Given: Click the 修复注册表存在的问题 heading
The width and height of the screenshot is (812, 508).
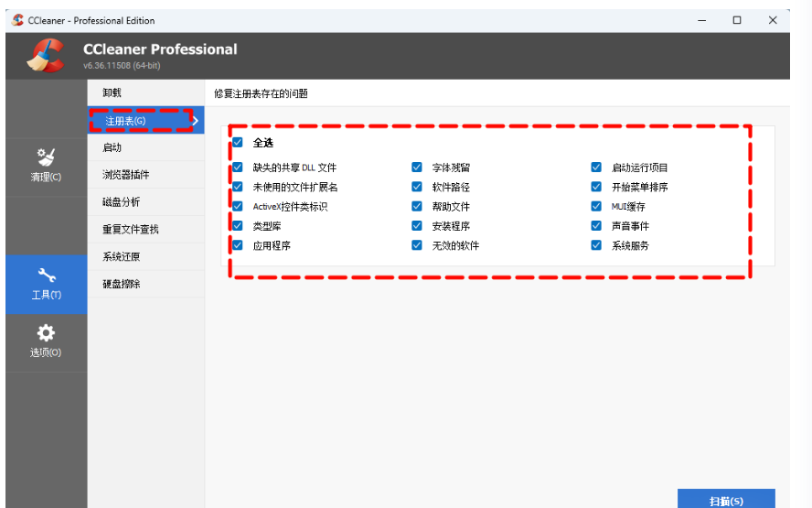Looking at the screenshot, I should (x=261, y=94).
